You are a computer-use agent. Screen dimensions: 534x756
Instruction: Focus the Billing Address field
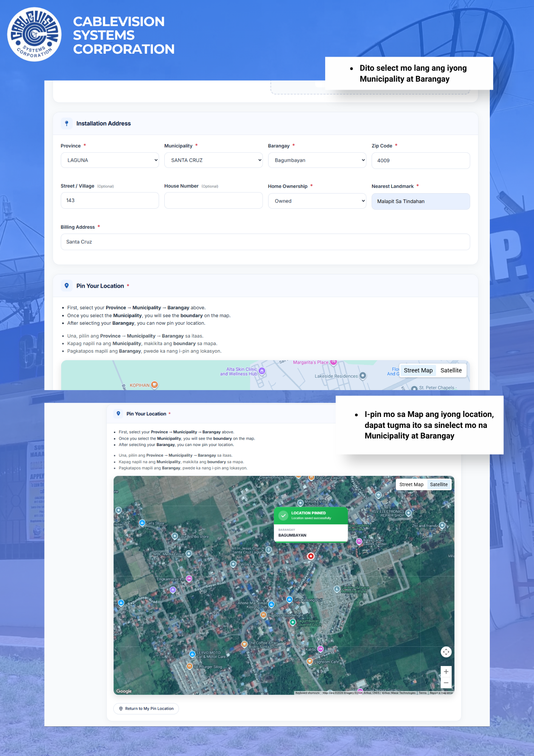tap(265, 242)
